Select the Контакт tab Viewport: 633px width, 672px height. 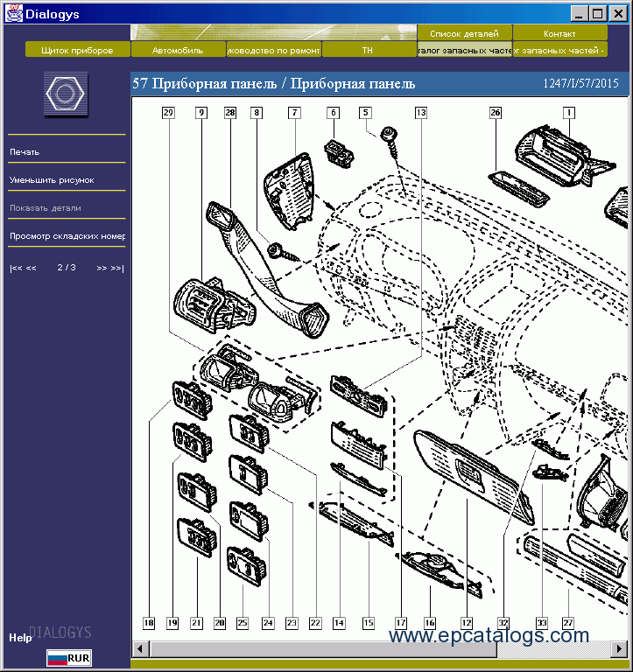(559, 33)
